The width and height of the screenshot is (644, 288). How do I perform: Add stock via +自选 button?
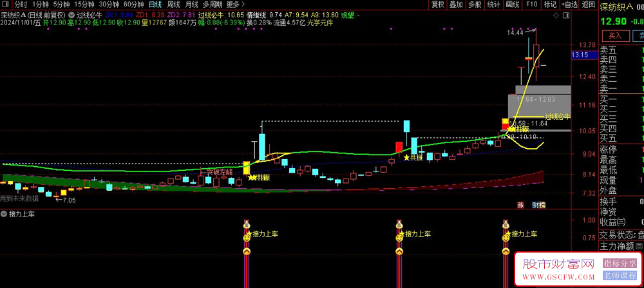tap(569, 5)
